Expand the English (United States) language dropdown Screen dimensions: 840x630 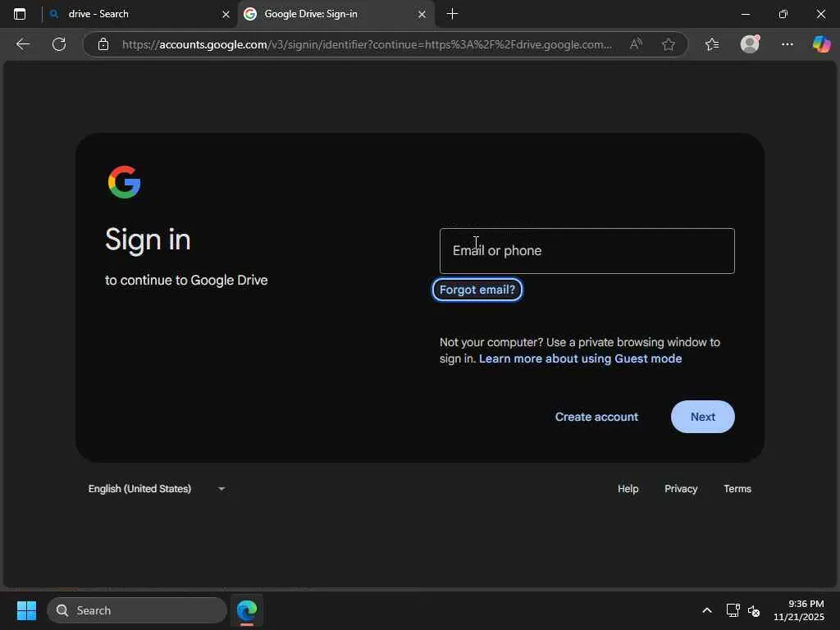pos(157,489)
